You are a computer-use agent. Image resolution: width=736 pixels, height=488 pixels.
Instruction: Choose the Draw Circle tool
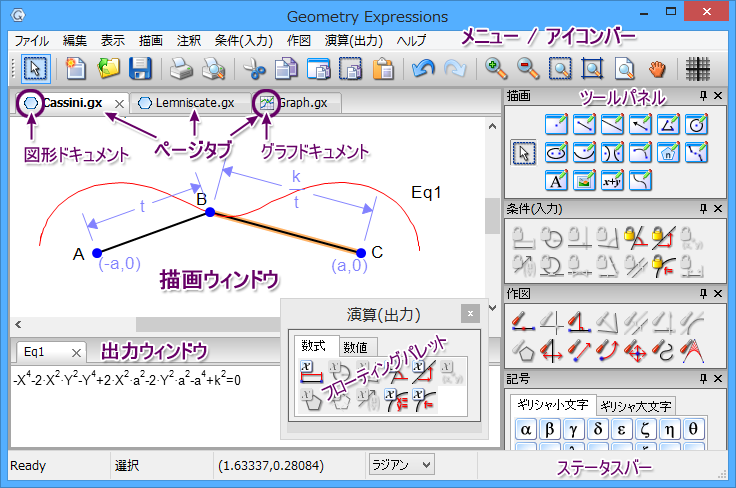click(698, 125)
